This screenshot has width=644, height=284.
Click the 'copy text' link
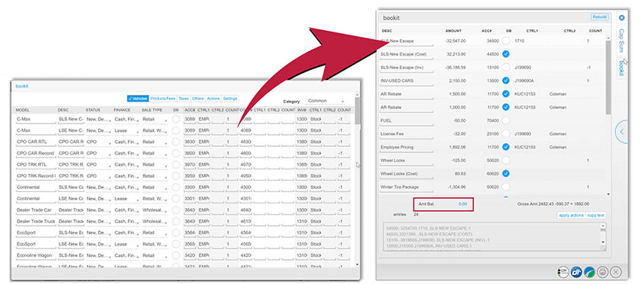click(x=596, y=215)
